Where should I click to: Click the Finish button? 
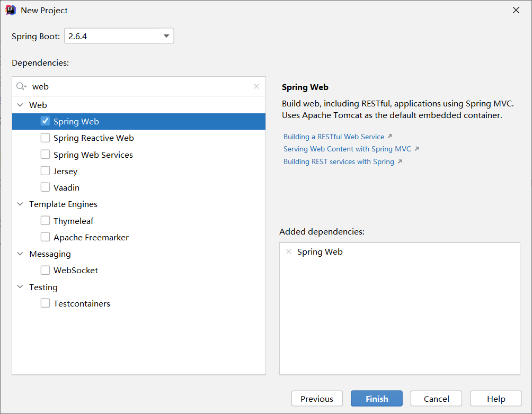pyautogui.click(x=376, y=399)
